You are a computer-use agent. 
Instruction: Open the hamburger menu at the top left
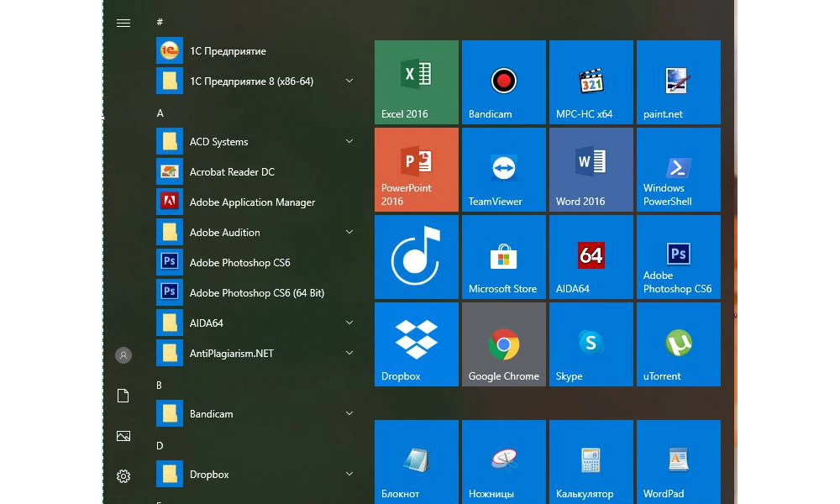[123, 23]
